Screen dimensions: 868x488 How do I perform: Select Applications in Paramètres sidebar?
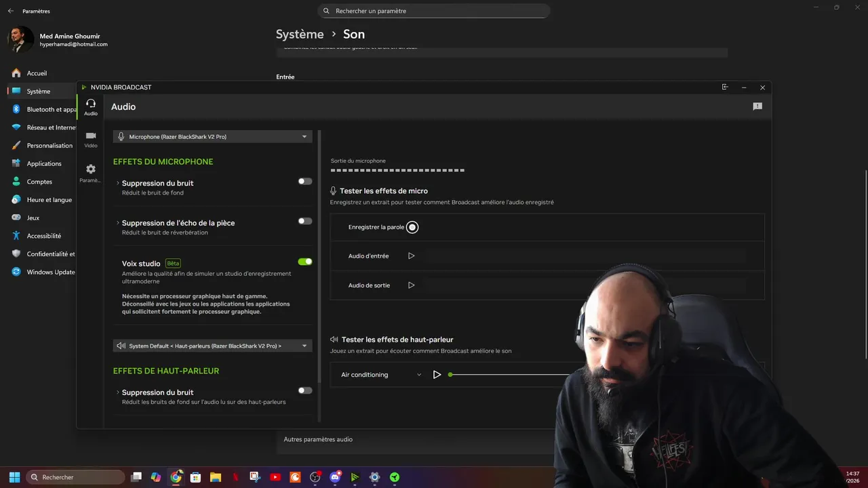tap(41, 163)
